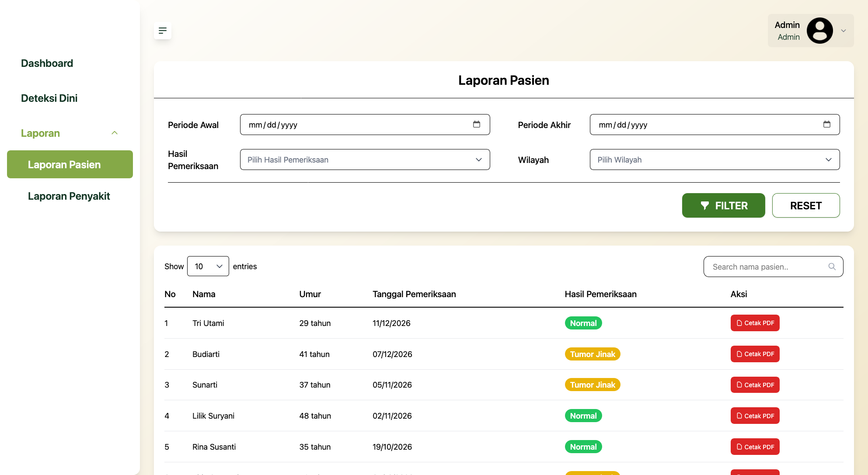Open calendar picker for Periode Awal

[477, 125]
